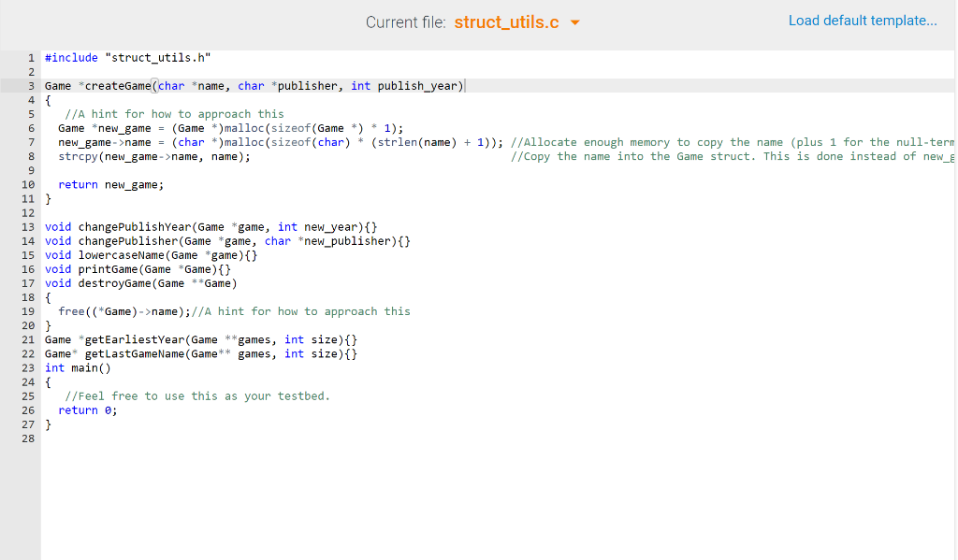Click the strcpy call on line 8
958x560 pixels.
tap(78, 156)
